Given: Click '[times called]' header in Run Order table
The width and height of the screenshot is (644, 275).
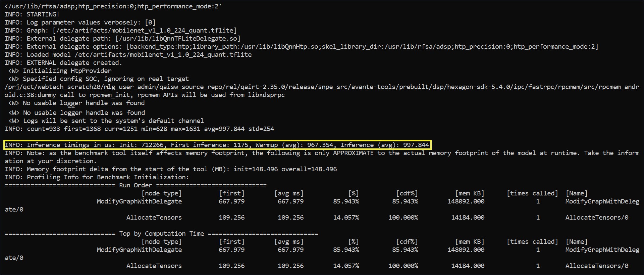Looking at the screenshot, I should (532, 193).
